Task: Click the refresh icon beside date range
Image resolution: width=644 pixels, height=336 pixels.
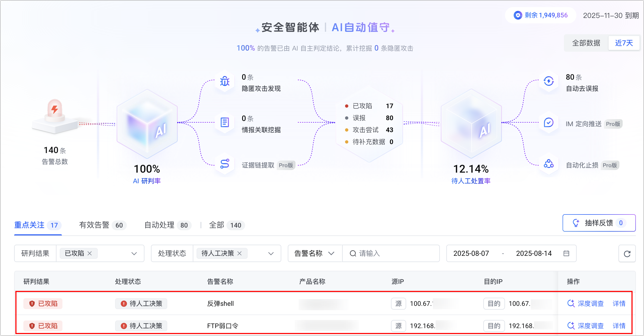Action: pos(627,254)
